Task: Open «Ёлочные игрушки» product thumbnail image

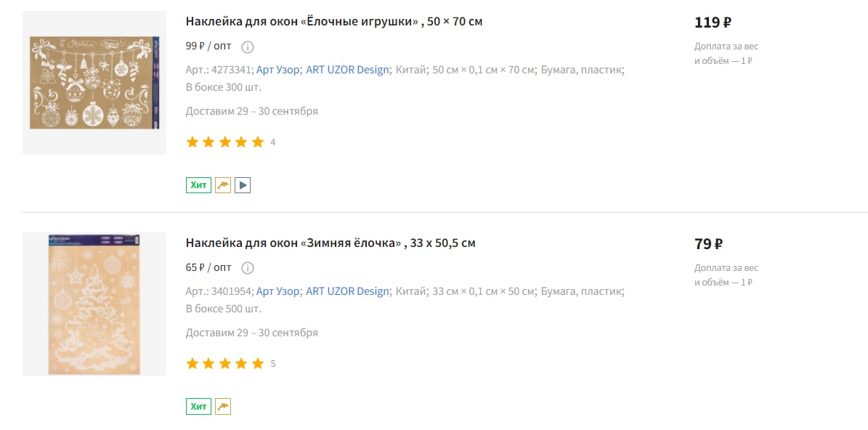Action: (94, 83)
